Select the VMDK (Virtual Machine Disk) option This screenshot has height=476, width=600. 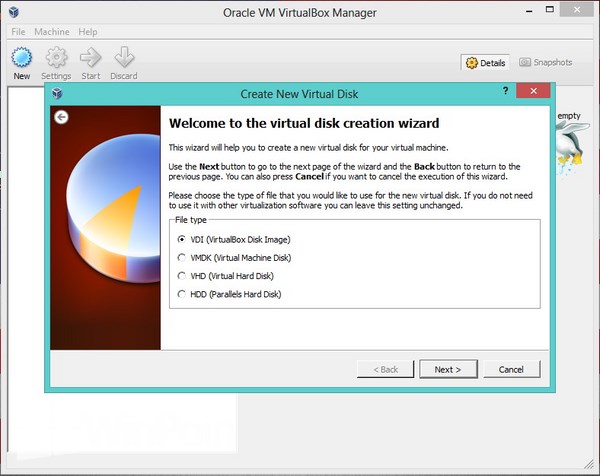coord(234,258)
